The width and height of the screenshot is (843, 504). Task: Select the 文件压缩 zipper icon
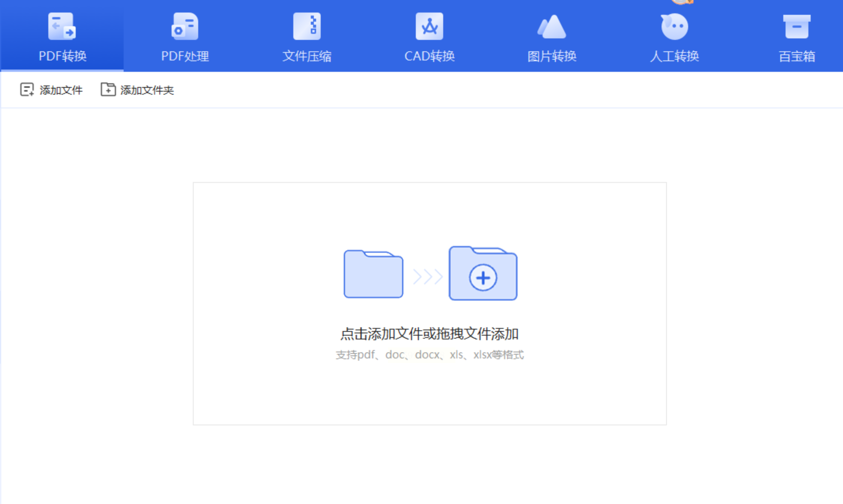[307, 26]
